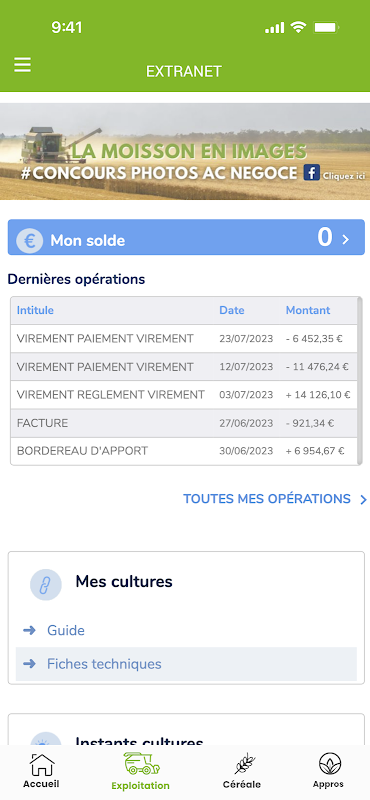Open Toutes mes opérations link
The width and height of the screenshot is (370, 800).
(x=267, y=498)
